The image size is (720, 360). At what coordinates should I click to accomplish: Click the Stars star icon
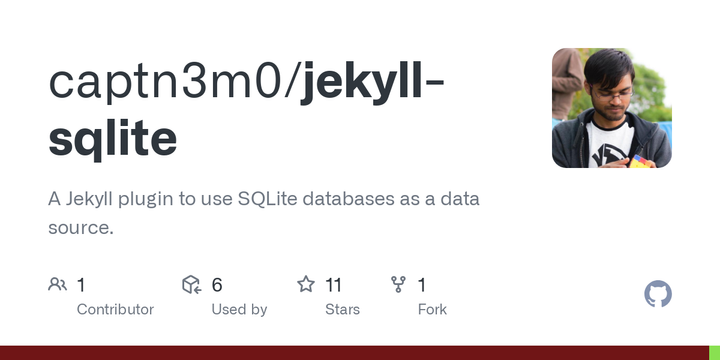click(x=306, y=284)
